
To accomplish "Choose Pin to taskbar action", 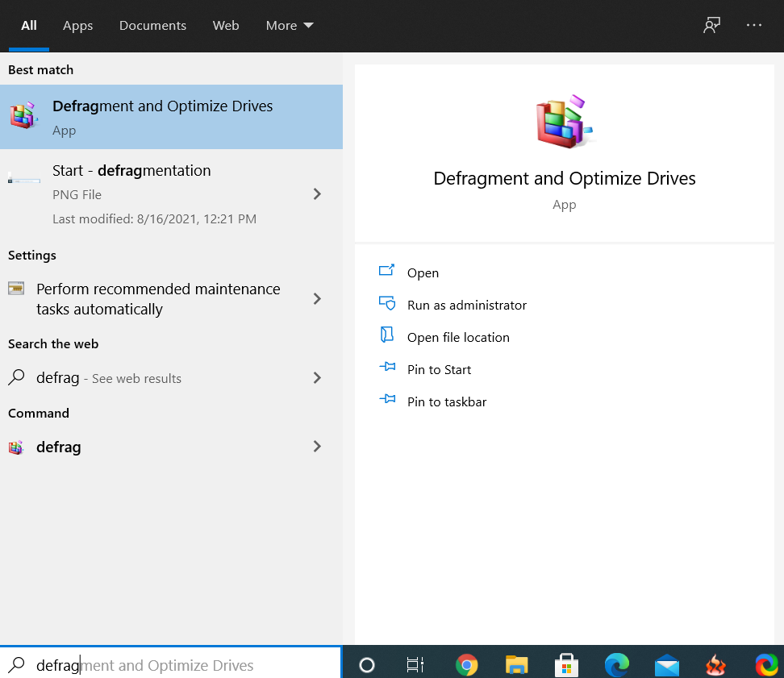I will pos(446,402).
